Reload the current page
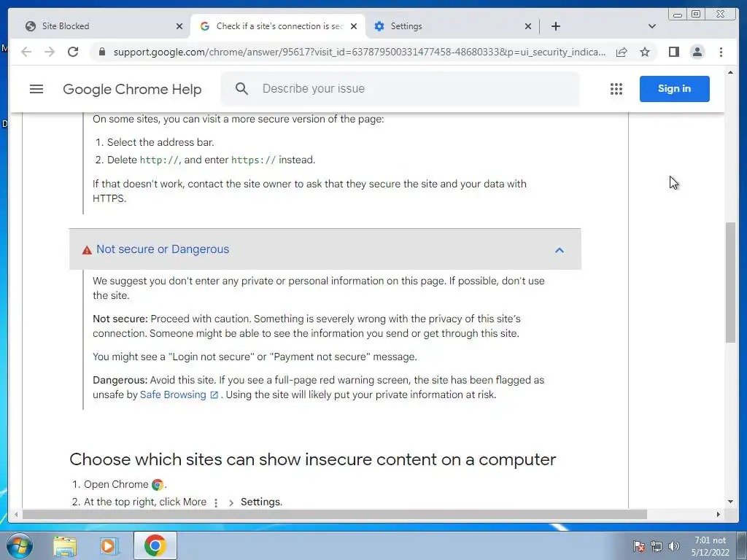 click(73, 52)
